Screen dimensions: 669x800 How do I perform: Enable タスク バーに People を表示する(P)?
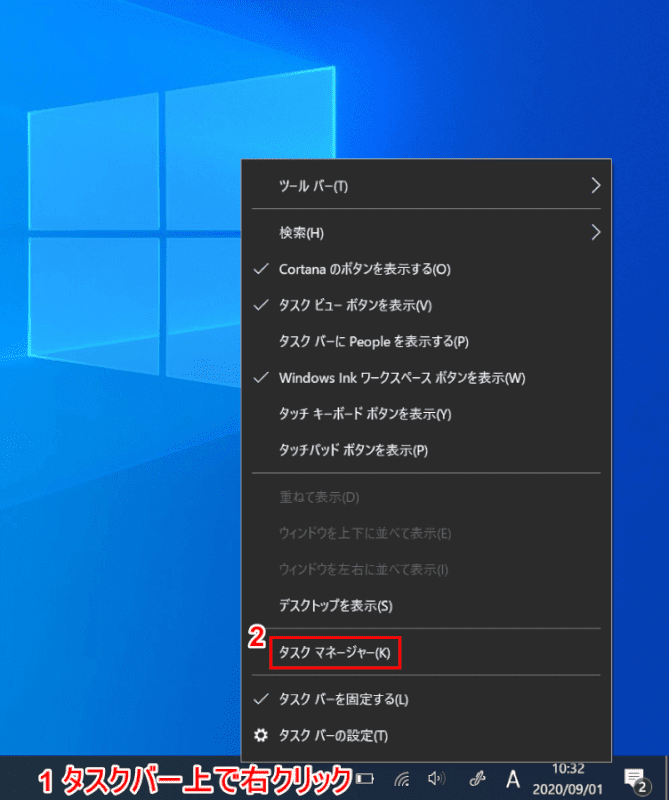(x=426, y=341)
